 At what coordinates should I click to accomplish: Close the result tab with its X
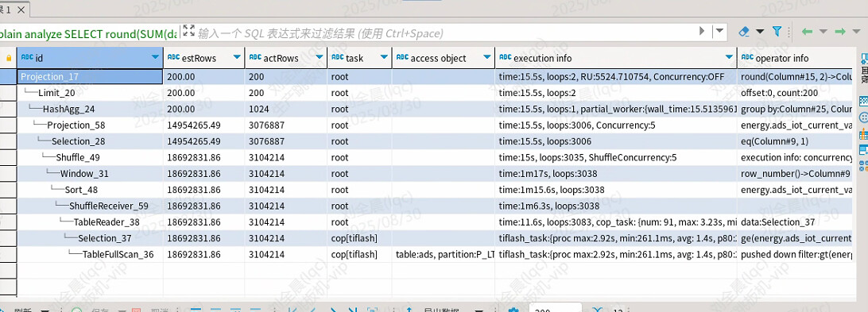click(x=21, y=10)
